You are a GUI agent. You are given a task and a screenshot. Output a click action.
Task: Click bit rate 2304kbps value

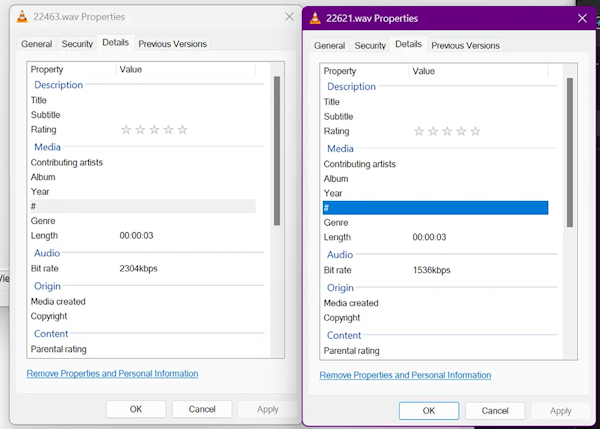pyautogui.click(x=138, y=269)
